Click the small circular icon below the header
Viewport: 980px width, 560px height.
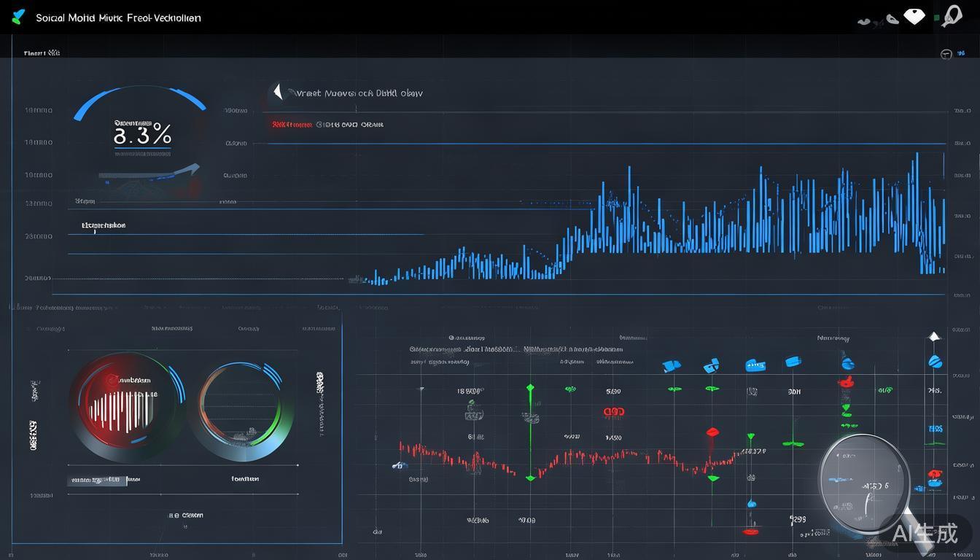pos(946,55)
